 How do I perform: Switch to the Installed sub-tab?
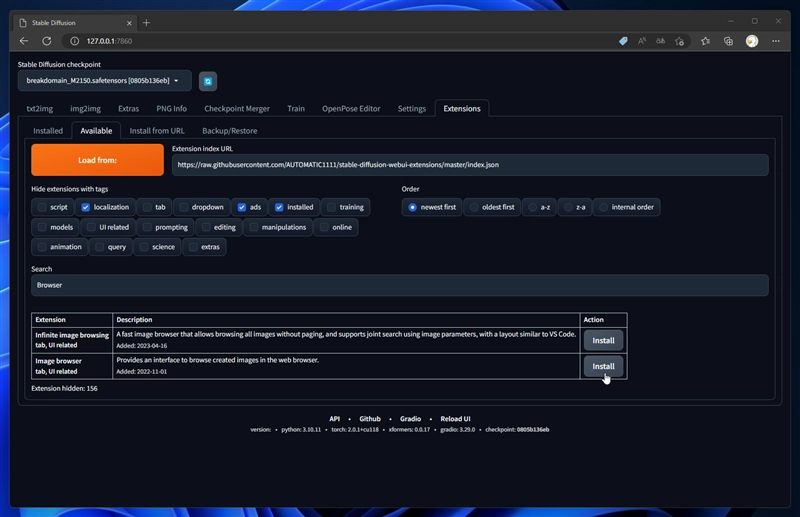(x=48, y=131)
